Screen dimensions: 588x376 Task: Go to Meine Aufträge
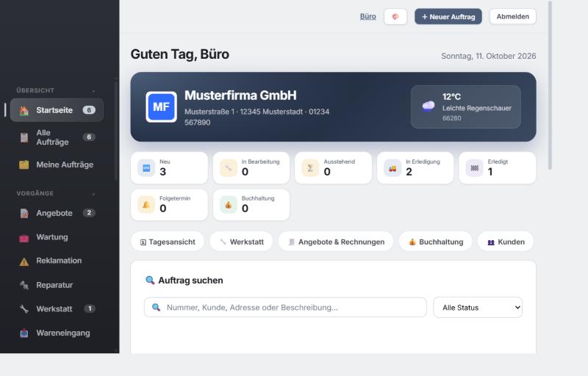(57, 164)
